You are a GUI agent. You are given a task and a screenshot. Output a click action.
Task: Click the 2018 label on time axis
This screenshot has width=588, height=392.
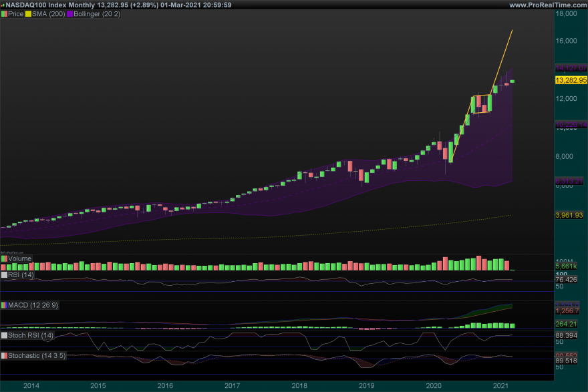(x=299, y=385)
